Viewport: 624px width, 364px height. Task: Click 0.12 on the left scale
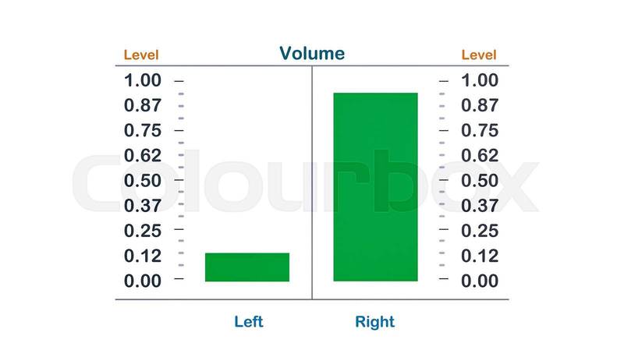[x=143, y=256]
